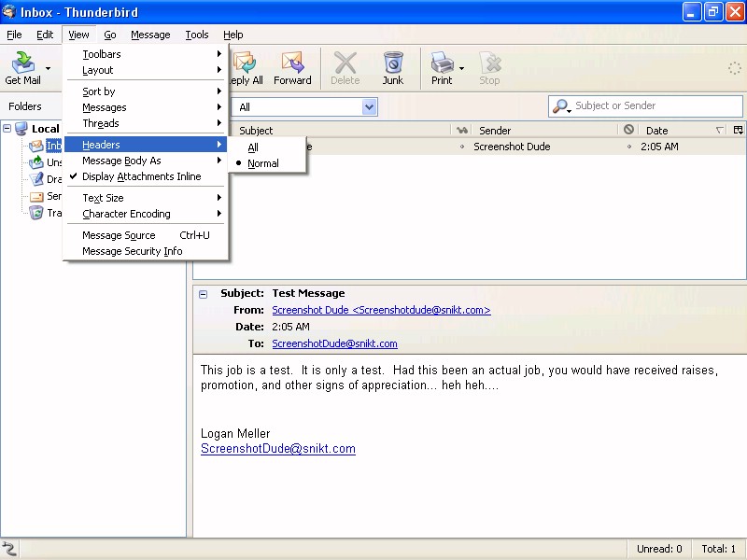Select Normal headers option
The height and width of the screenshot is (560, 747).
tap(268, 163)
